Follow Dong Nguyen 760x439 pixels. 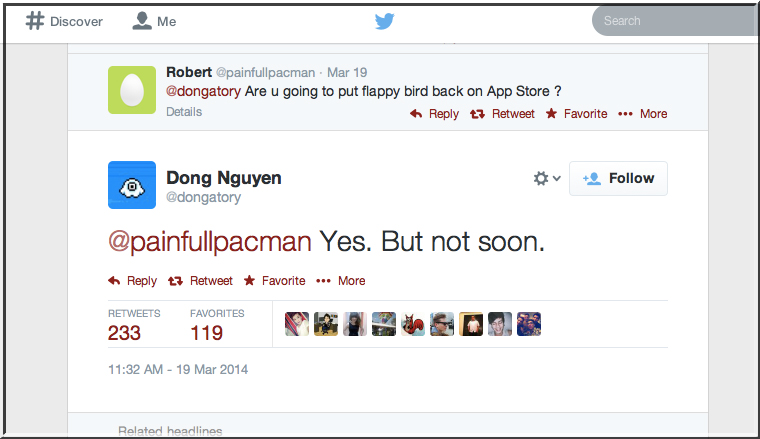(x=618, y=178)
